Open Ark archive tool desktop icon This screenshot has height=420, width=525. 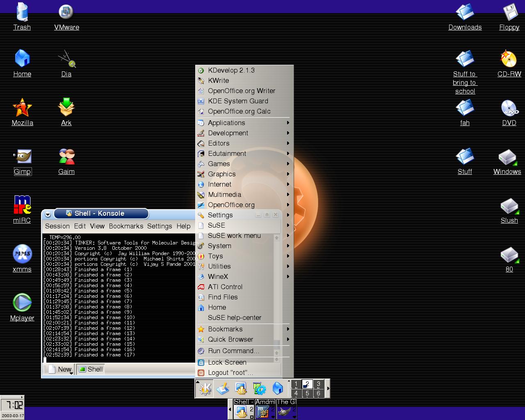point(66,112)
